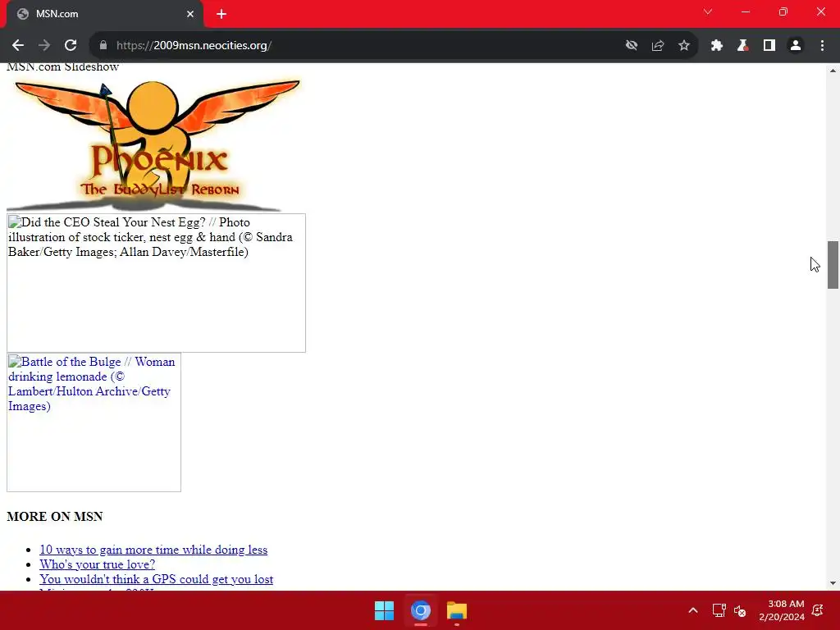Viewport: 840px width, 630px height.
Task: Restore down the Chrome window
Action: [x=783, y=11]
